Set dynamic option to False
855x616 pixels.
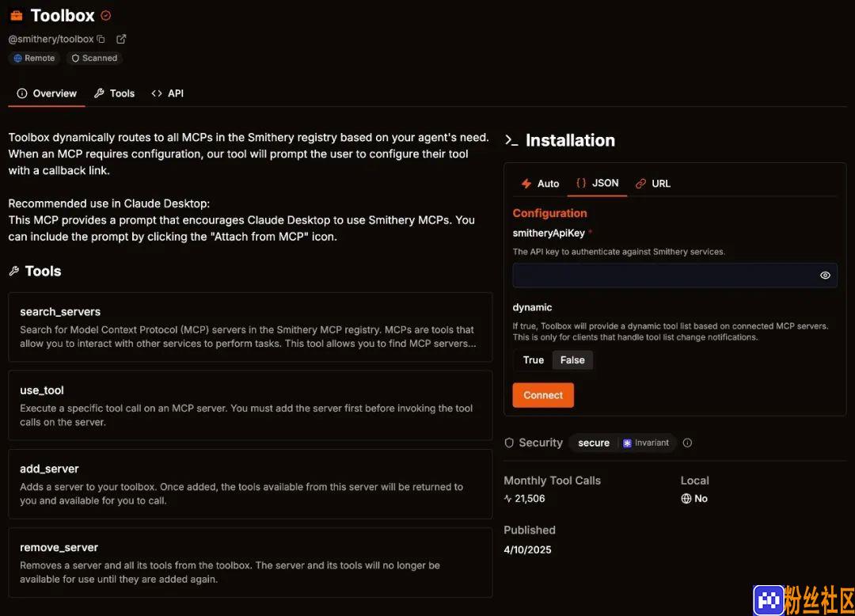pos(572,359)
